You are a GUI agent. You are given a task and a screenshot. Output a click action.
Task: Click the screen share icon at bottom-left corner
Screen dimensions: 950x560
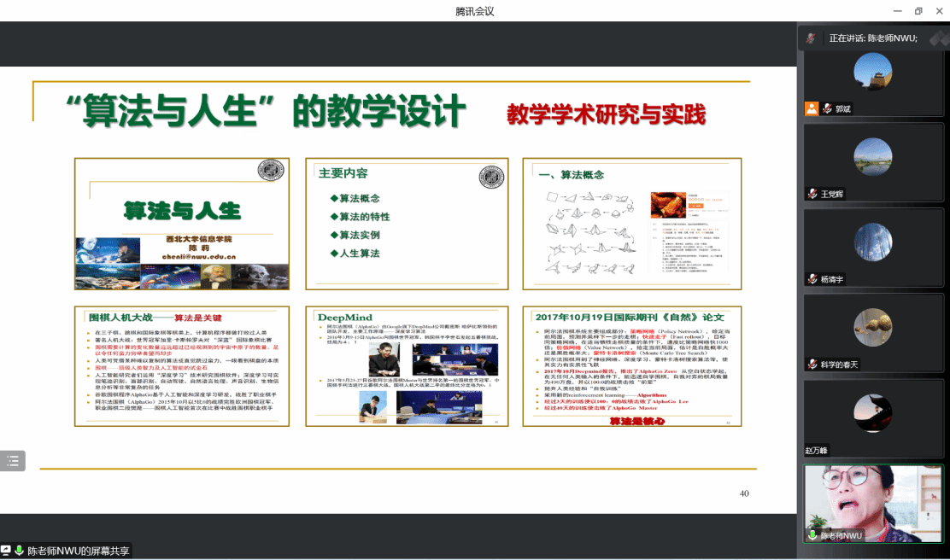[6, 551]
